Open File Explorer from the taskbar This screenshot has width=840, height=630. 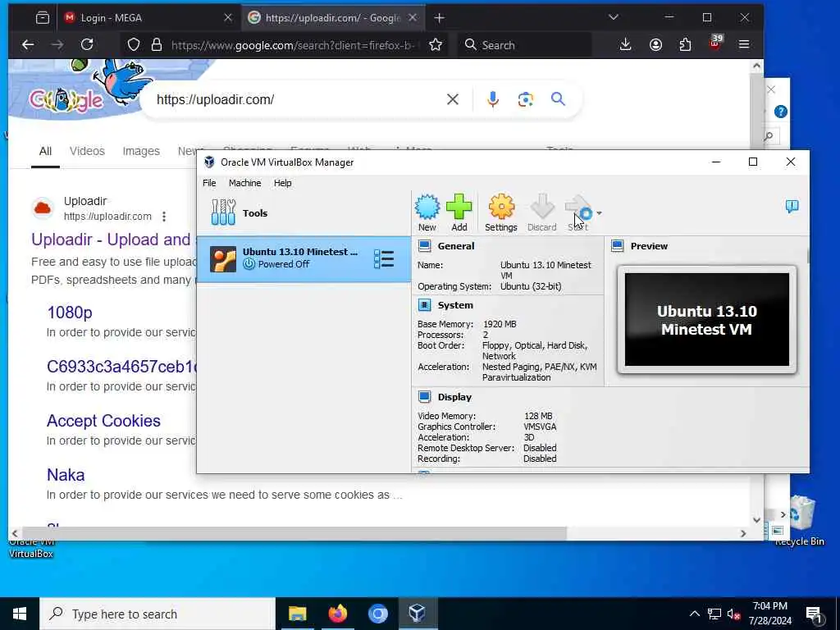pos(297,614)
